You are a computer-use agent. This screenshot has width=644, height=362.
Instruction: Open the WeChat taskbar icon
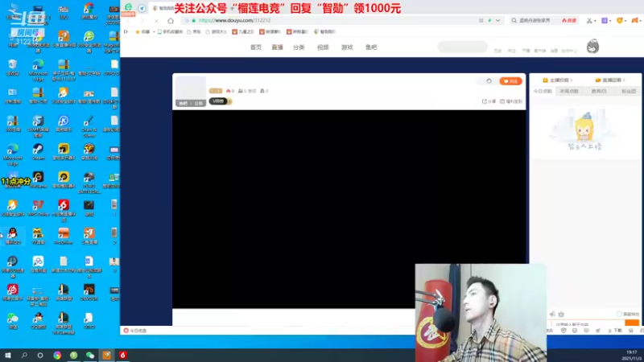click(90, 355)
